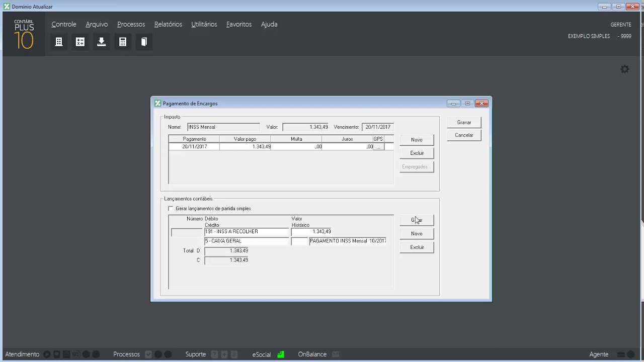The image size is (644, 362).
Task: Click the green eSocial status icon
Action: (x=281, y=354)
